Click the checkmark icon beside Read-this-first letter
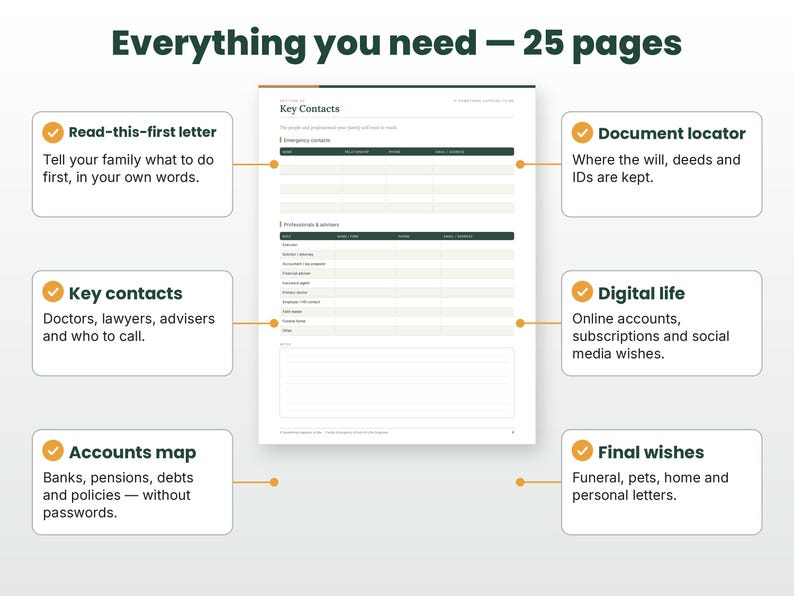This screenshot has height=596, width=794. (53, 132)
